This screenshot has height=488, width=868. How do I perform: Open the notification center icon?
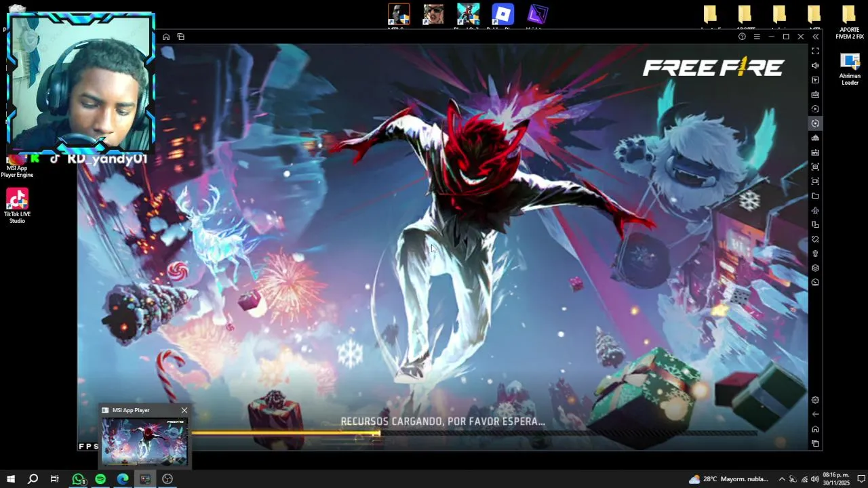click(861, 479)
